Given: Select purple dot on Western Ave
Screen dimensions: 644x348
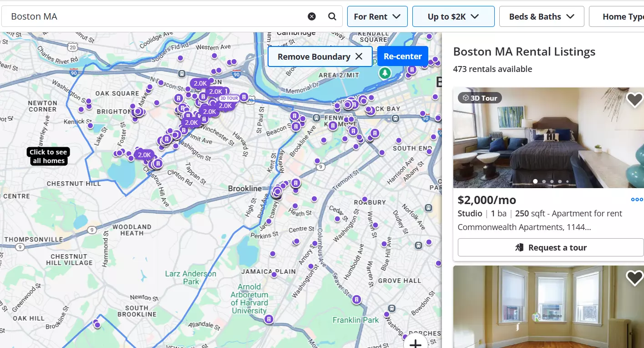Looking at the screenshot, I should click(x=214, y=56).
